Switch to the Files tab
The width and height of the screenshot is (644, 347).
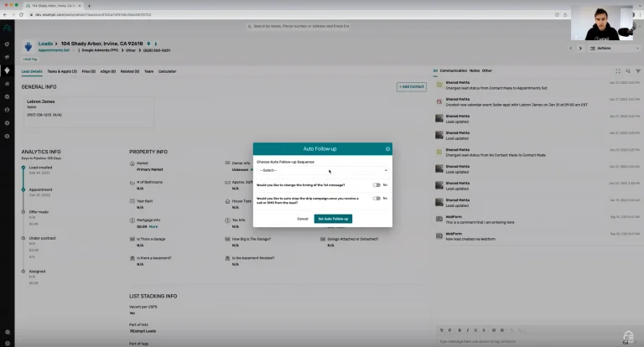tap(88, 71)
